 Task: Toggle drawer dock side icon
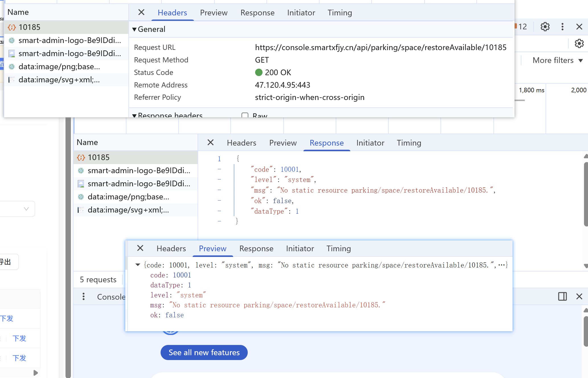point(562,297)
